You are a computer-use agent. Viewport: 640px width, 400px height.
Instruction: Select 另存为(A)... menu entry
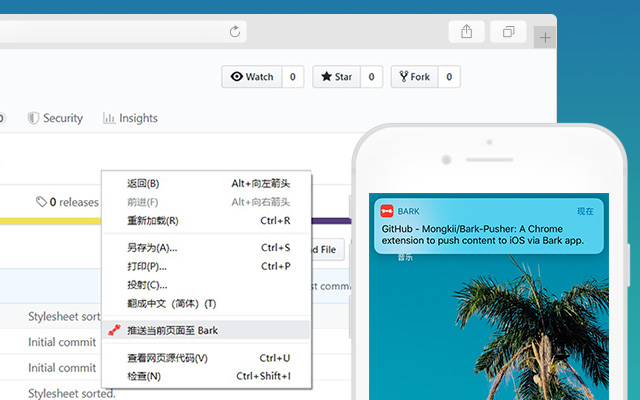(207, 248)
